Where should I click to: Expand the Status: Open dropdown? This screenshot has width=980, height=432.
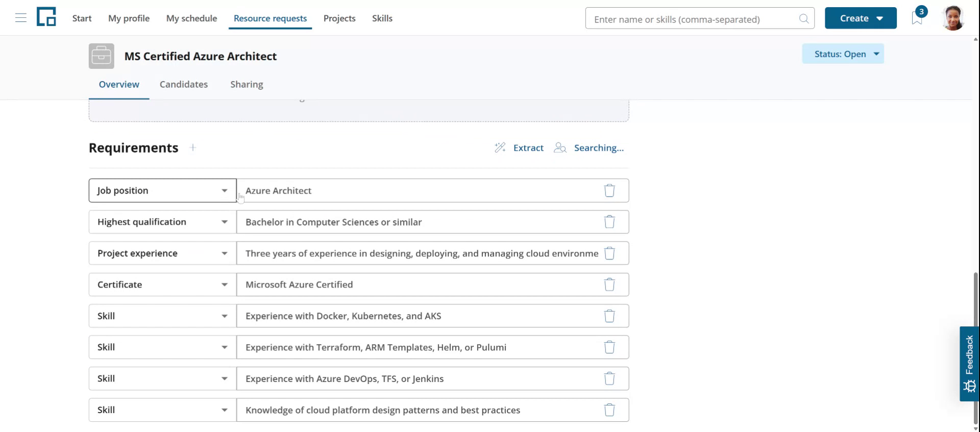(x=843, y=54)
